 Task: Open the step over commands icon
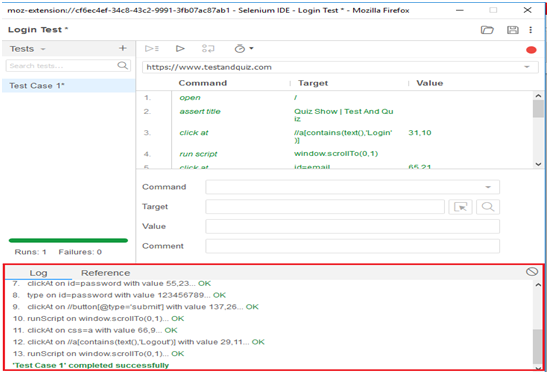pyautogui.click(x=208, y=48)
